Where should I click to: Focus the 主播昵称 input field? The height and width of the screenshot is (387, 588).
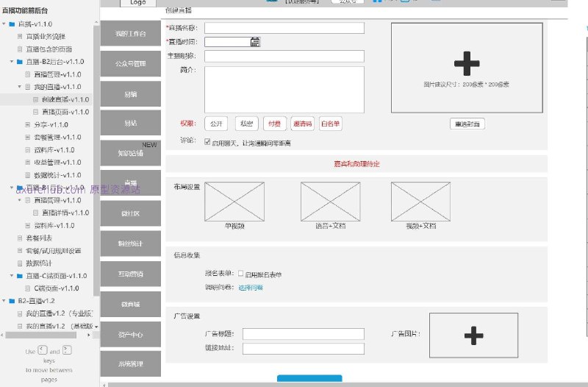(284, 57)
